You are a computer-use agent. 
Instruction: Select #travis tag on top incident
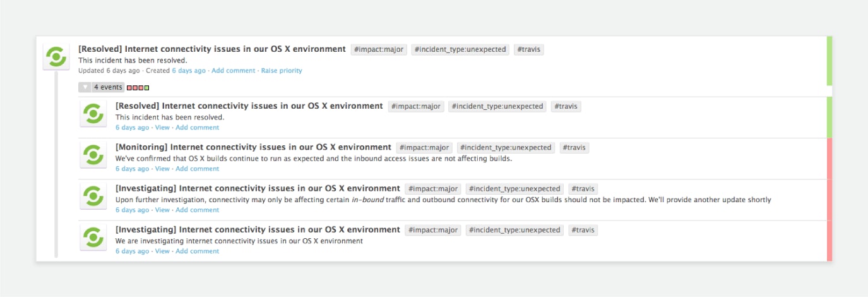[x=529, y=49]
